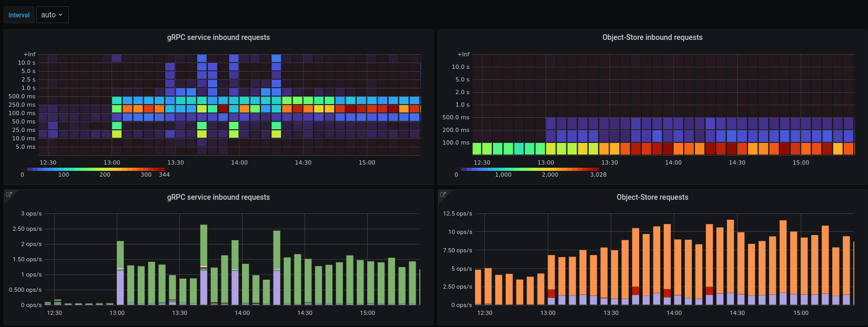Click 15:00 time label under Object-Store requests chart
The width and height of the screenshot is (868, 327).
[x=801, y=313]
